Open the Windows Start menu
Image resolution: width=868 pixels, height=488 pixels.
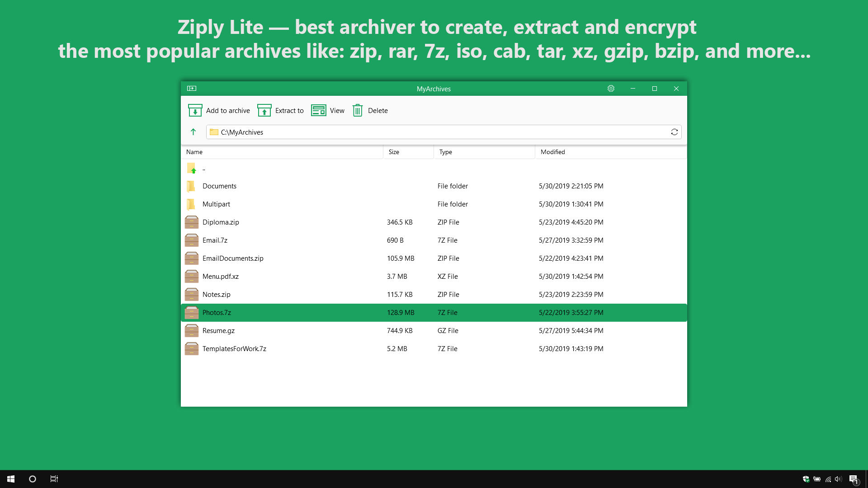[x=11, y=479]
